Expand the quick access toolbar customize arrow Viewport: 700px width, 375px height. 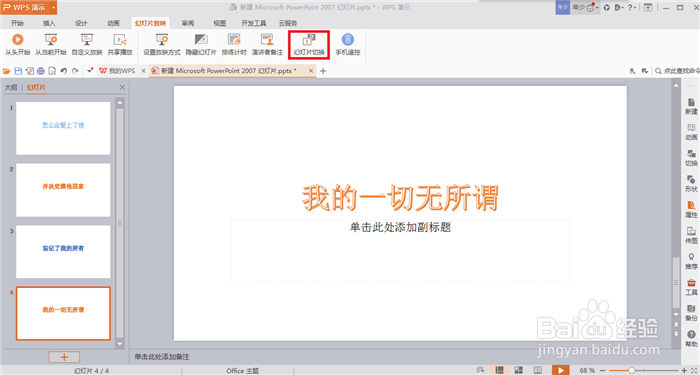point(90,71)
